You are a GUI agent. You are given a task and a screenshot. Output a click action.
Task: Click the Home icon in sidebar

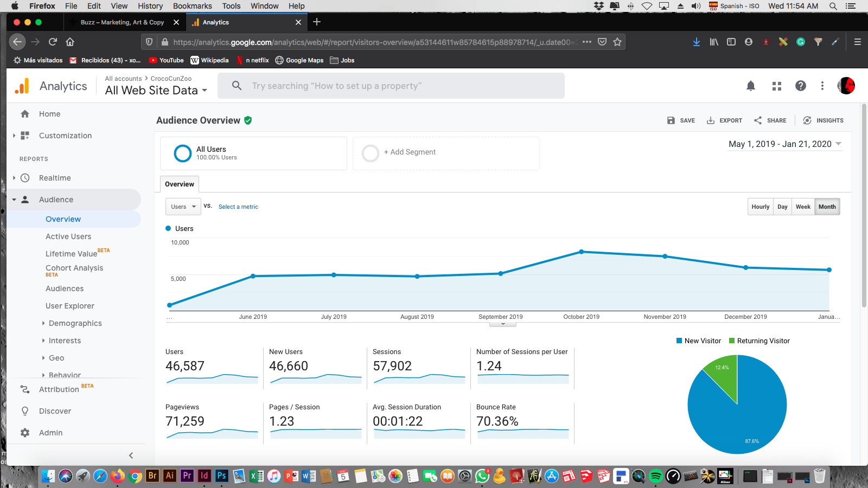(x=25, y=114)
